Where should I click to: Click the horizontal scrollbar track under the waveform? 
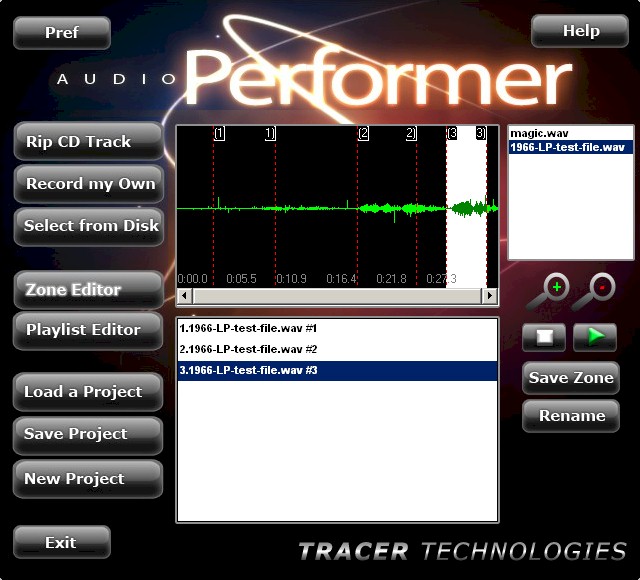click(337, 295)
